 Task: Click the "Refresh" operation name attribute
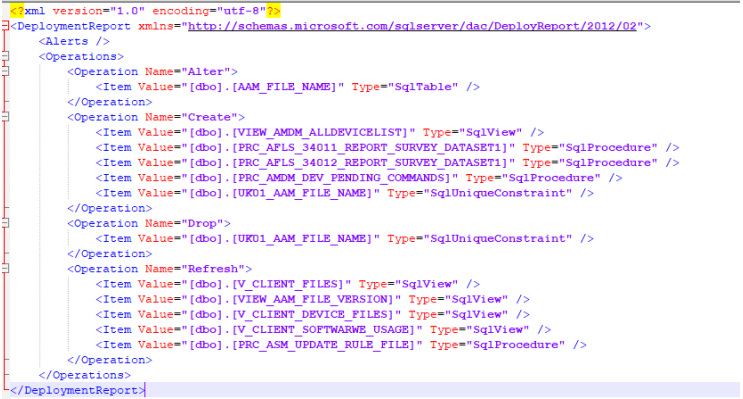pos(195,269)
